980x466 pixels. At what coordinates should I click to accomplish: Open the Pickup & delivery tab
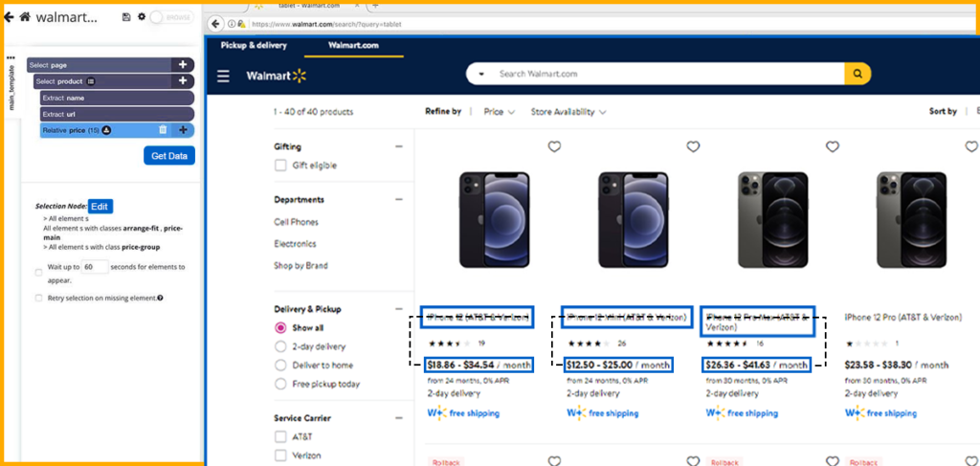254,46
